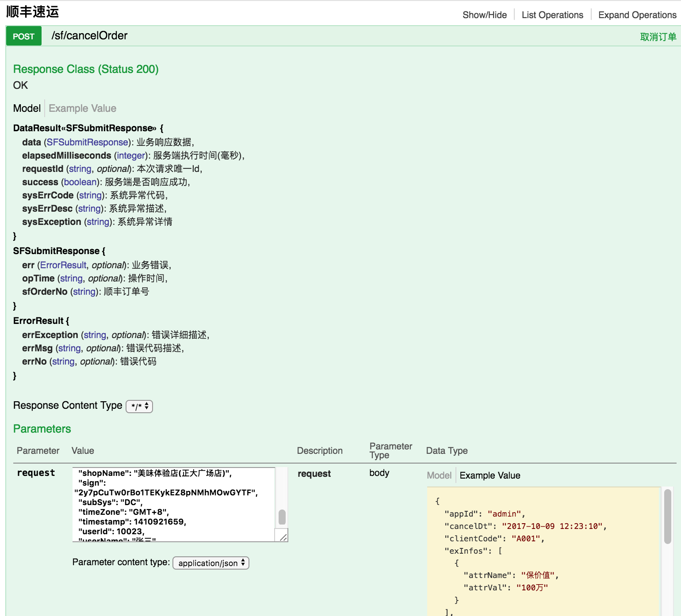Click the ErrorResult type link
Viewport: 681px width, 616px height.
63,265
